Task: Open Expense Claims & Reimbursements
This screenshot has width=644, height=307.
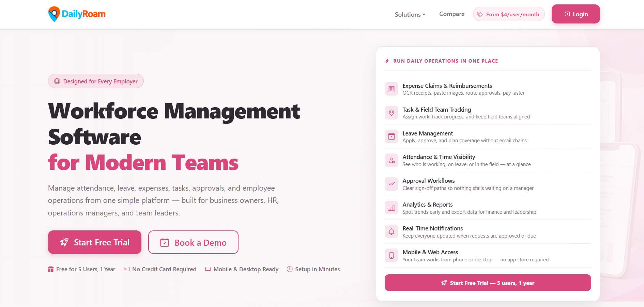Action: (488, 89)
